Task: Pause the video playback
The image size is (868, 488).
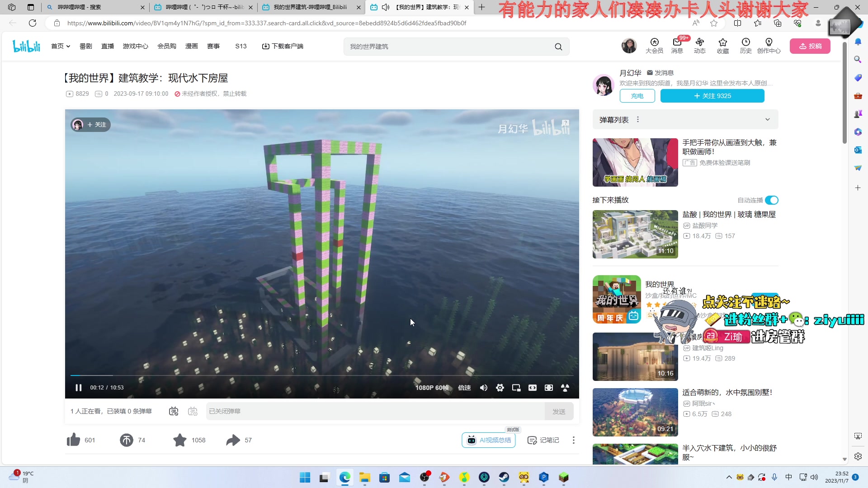Action: point(78,388)
